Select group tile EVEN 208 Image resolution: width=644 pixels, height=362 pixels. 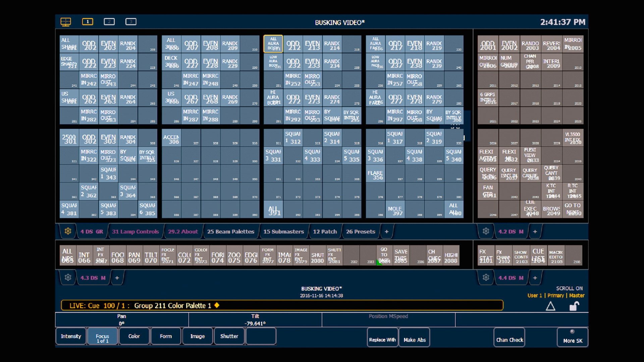coord(210,44)
